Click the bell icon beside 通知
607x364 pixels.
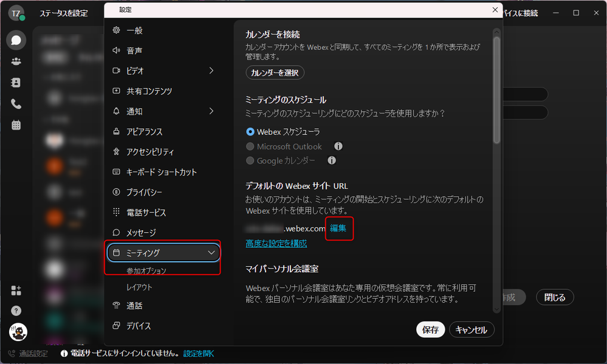[x=116, y=111]
